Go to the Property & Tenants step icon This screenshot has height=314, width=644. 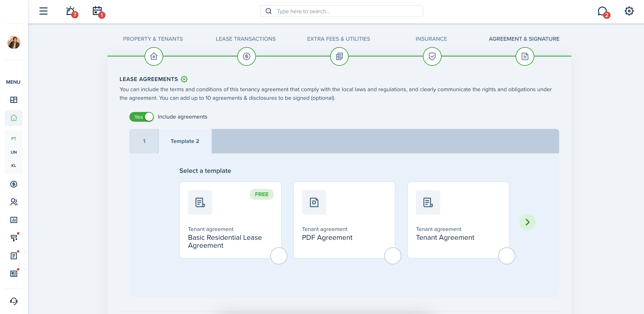(x=154, y=56)
